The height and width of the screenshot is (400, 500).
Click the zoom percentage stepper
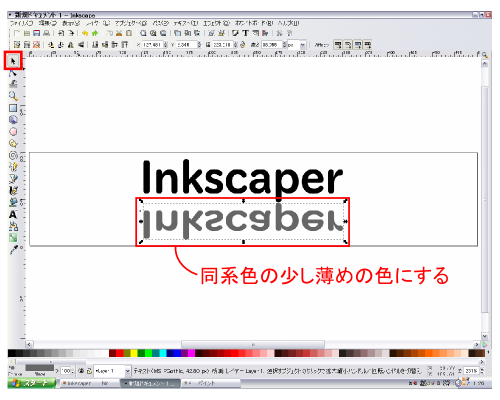[482, 370]
